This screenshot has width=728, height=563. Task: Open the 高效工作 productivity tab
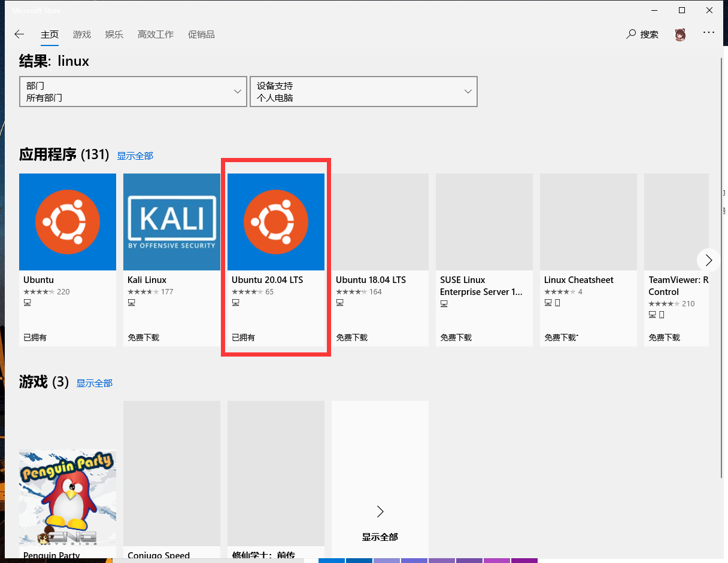(x=156, y=34)
